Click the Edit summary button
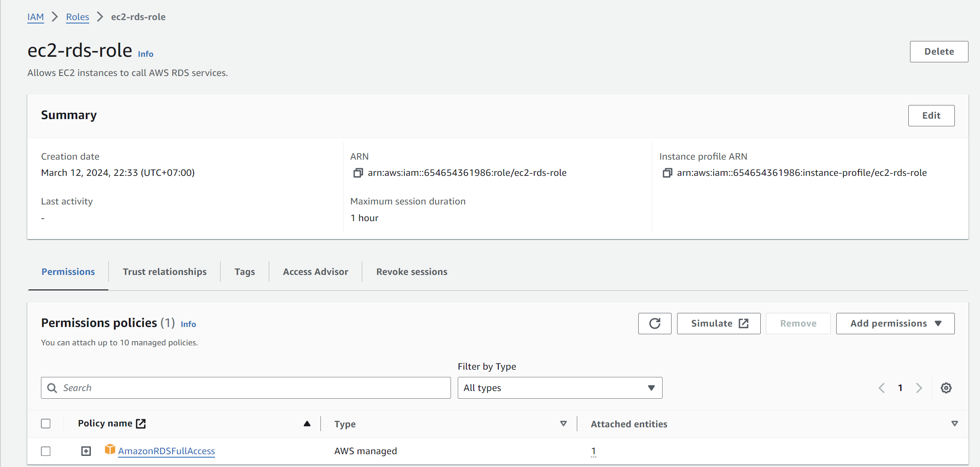Image resolution: width=980 pixels, height=467 pixels. point(931,116)
